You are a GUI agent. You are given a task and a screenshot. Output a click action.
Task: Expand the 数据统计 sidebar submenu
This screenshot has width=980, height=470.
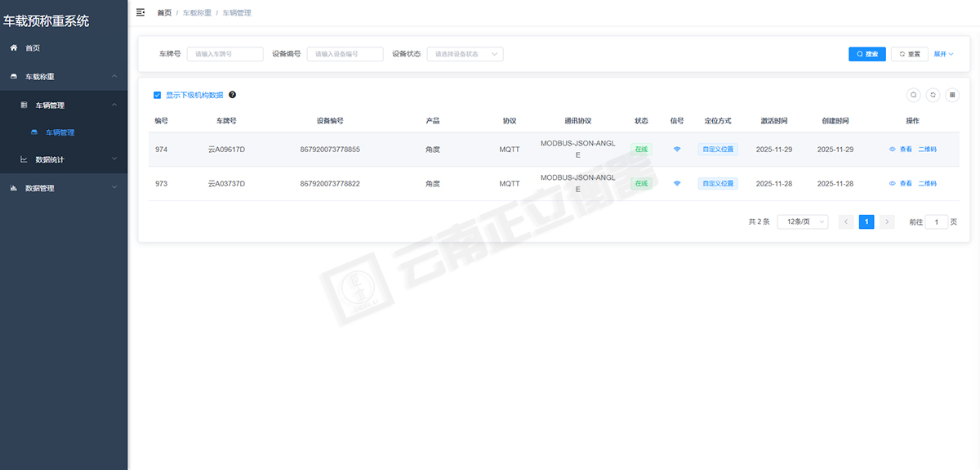coord(64,159)
